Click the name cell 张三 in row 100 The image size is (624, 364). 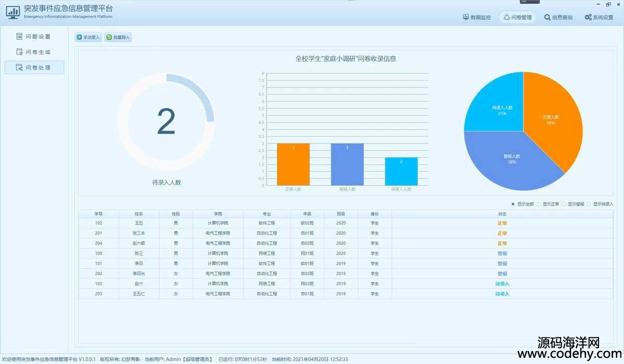139,253
